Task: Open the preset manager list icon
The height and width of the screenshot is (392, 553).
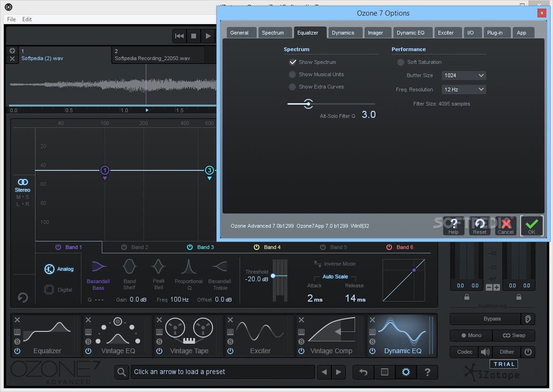Action: tap(384, 372)
